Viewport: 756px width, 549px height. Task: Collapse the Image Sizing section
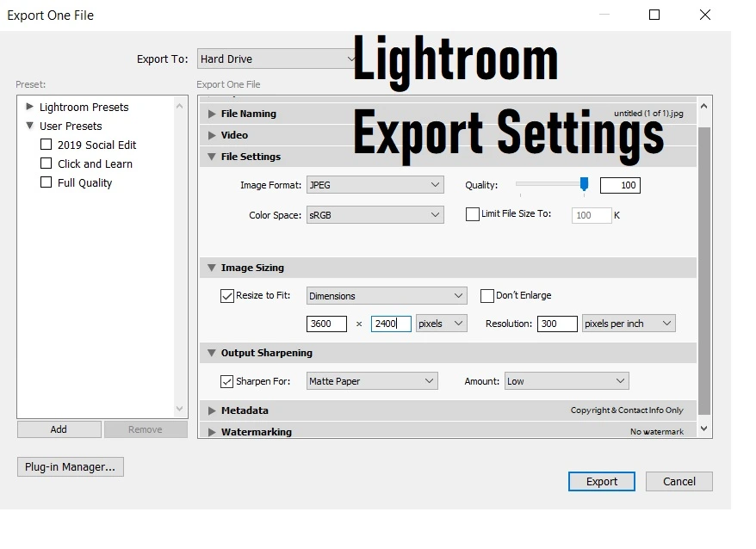[x=212, y=268]
